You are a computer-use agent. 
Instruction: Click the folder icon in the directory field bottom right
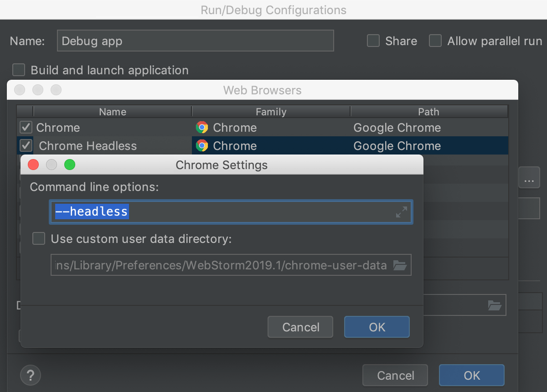point(495,304)
